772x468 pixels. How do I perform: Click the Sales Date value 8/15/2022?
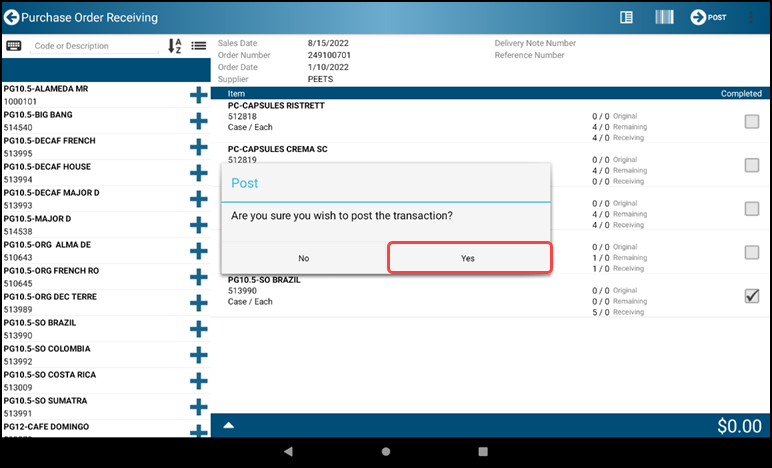328,43
